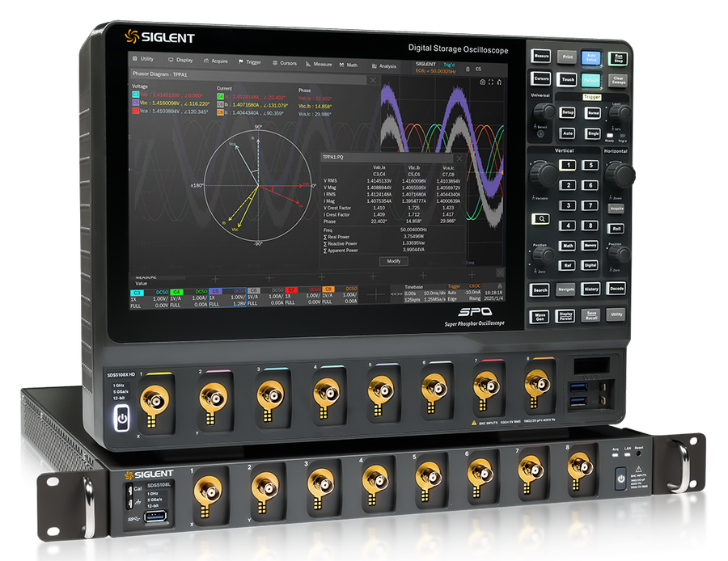Close the Measure value bar
This screenshot has width=728, height=561.
(500, 272)
